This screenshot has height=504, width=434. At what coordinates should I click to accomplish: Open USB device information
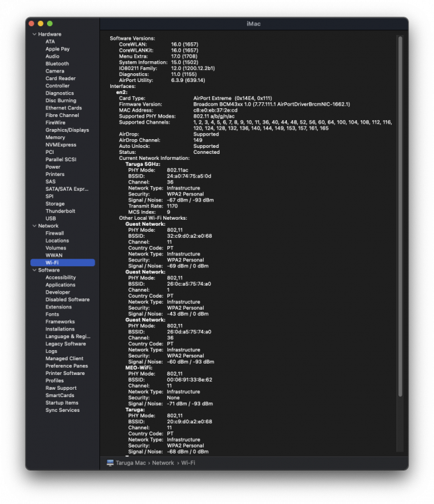(50, 219)
